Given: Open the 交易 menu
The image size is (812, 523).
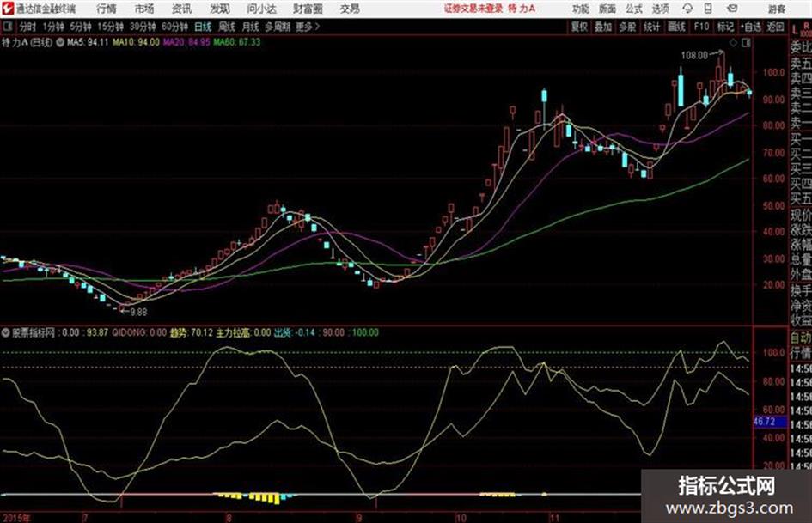Looking at the screenshot, I should (350, 9).
